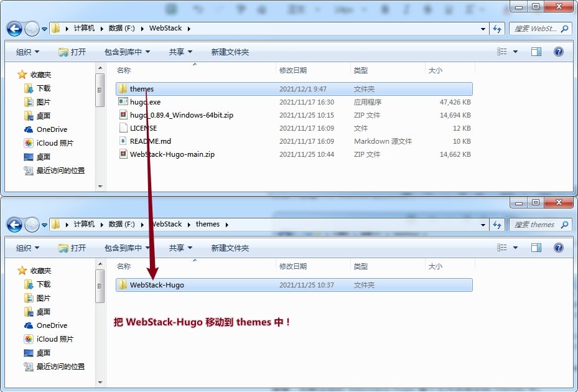Open iCloud 照片 in top window sidebar

[49, 143]
